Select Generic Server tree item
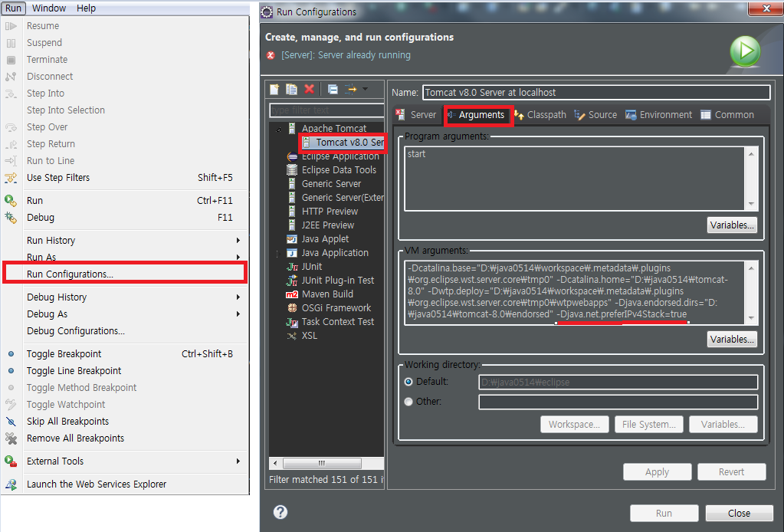784x532 pixels. 331,184
